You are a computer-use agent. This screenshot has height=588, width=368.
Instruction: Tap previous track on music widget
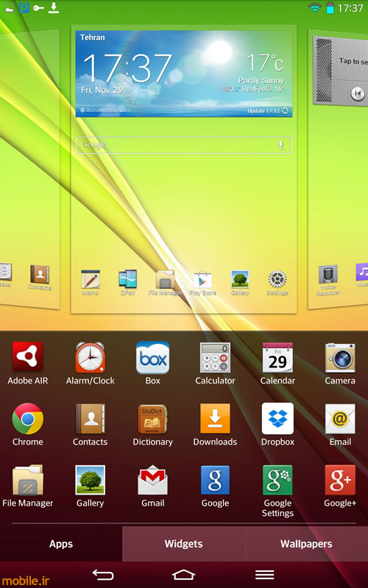358,93
